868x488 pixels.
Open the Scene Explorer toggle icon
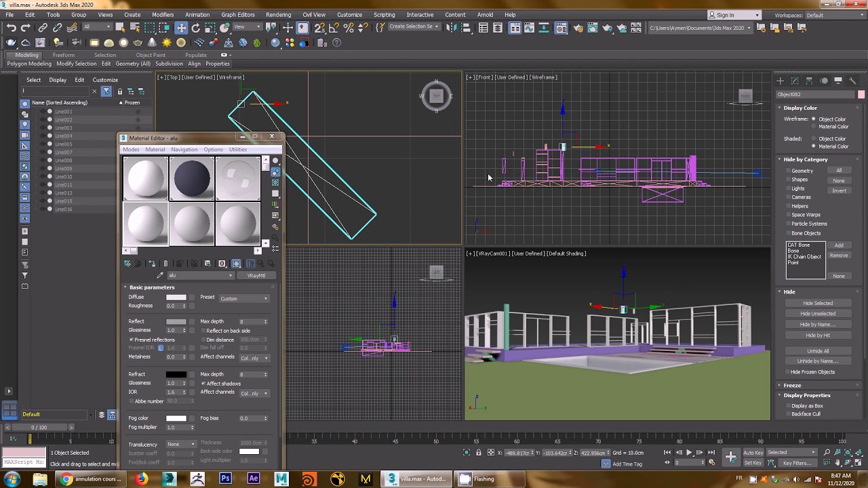click(x=483, y=28)
